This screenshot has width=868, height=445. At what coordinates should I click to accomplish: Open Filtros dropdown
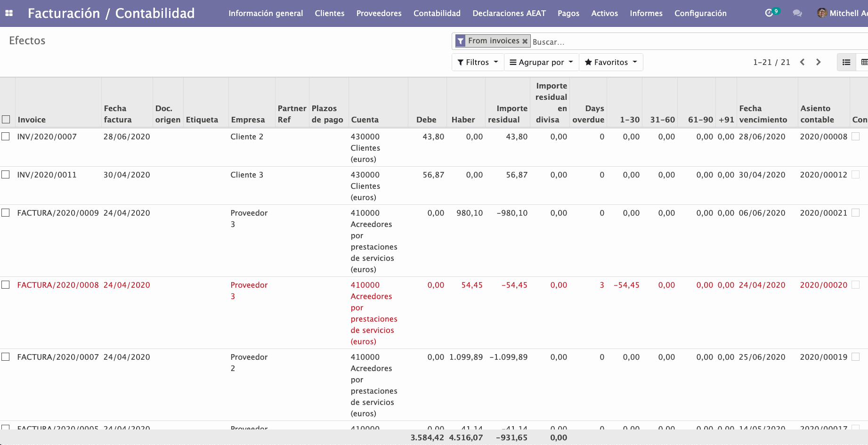coord(478,62)
